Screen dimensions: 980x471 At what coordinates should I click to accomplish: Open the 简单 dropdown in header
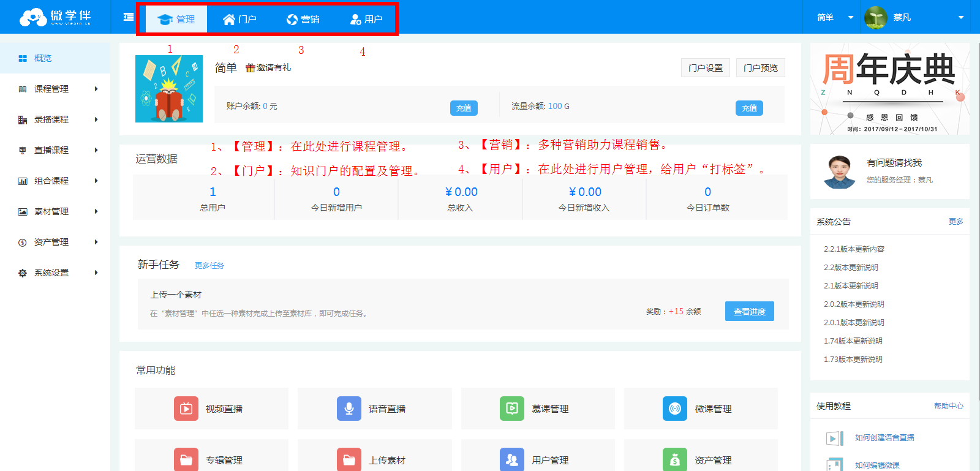pyautogui.click(x=835, y=17)
